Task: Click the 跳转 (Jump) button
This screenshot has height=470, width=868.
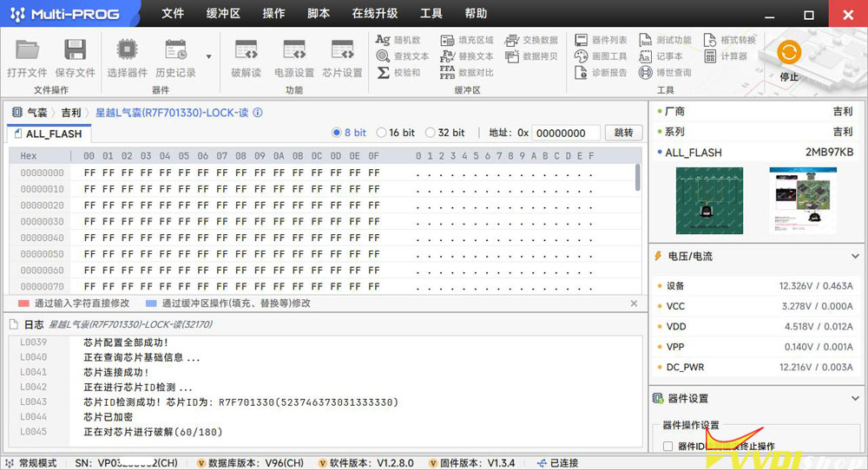Action: pyautogui.click(x=623, y=133)
